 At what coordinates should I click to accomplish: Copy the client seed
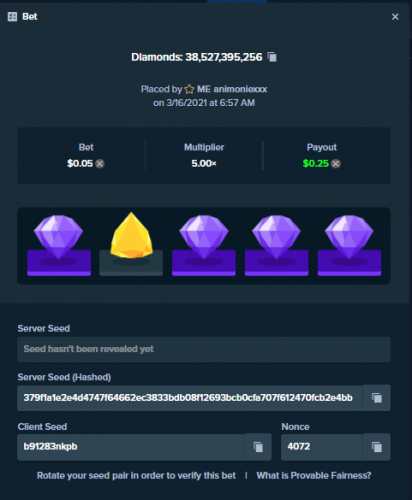(258, 447)
